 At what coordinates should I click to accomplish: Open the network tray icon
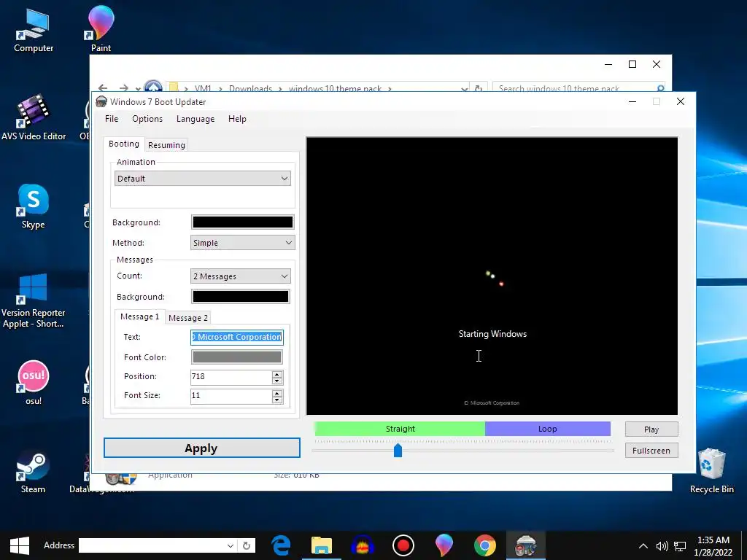click(x=680, y=545)
